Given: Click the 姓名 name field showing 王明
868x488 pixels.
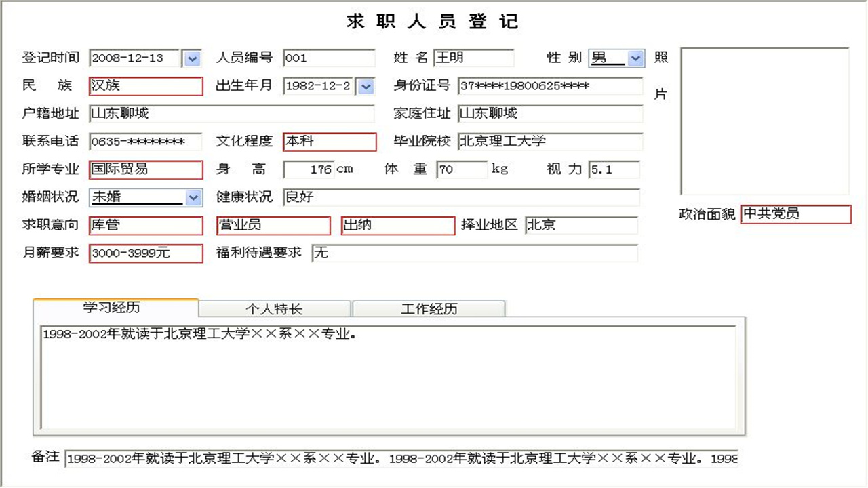Looking at the screenshot, I should tap(473, 58).
